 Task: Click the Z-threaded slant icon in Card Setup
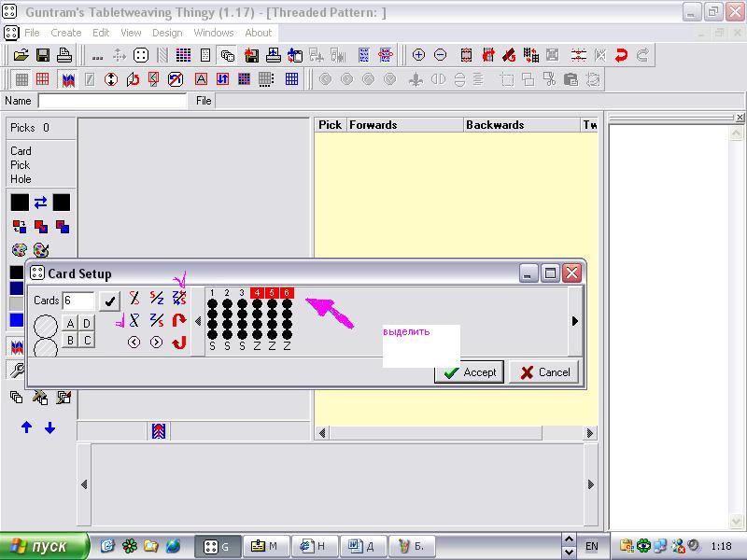click(134, 320)
